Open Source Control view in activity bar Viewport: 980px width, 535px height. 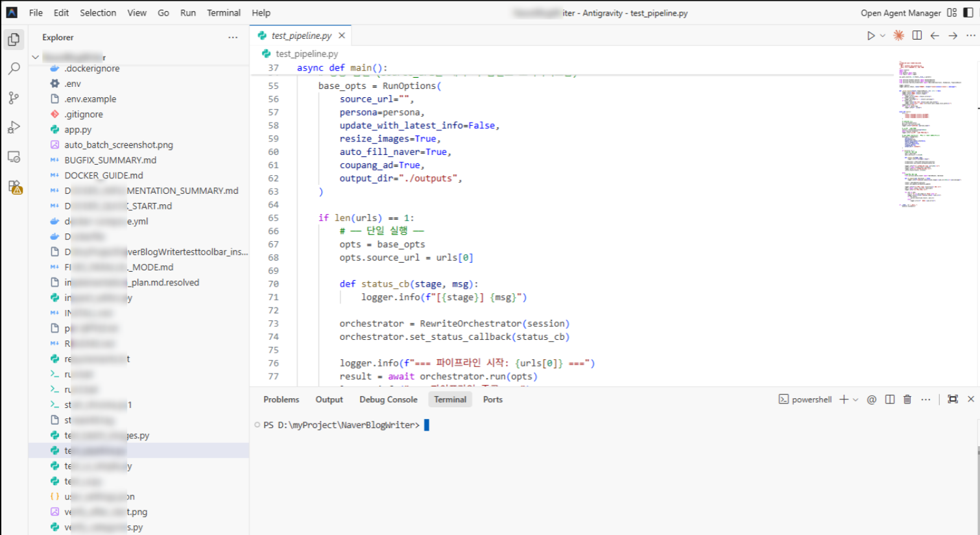14,98
